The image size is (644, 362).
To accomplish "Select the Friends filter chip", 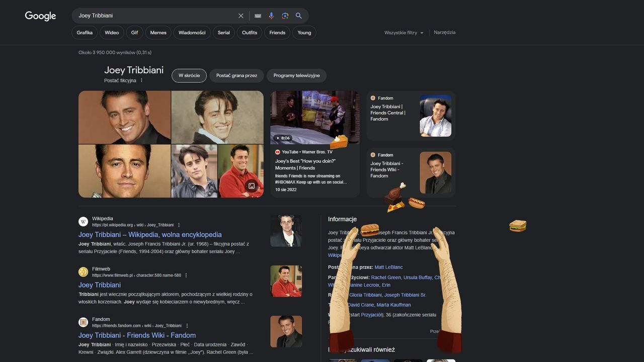I will click(x=277, y=33).
